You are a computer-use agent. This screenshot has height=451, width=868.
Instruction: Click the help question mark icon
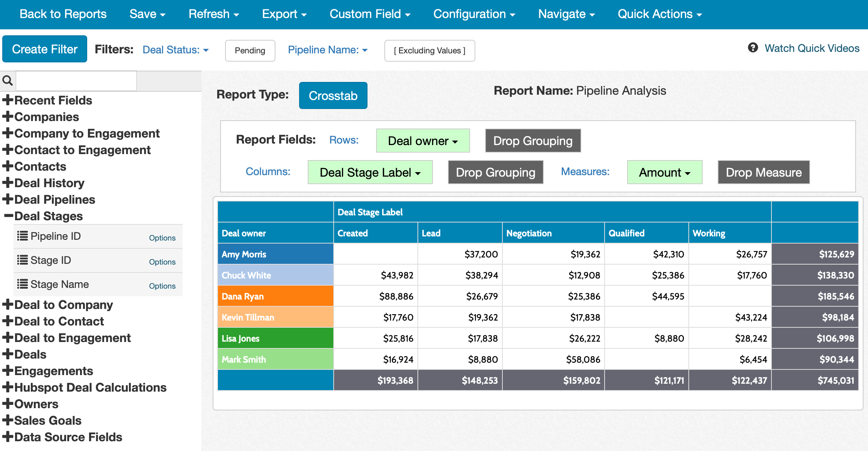pyautogui.click(x=753, y=48)
